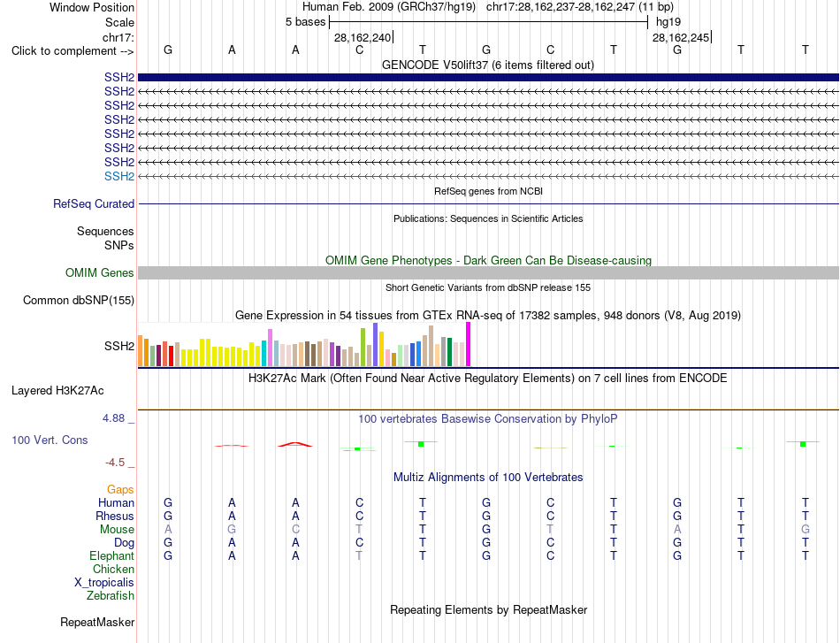Click the Mouse species label
The image size is (840, 643).
tap(117, 530)
